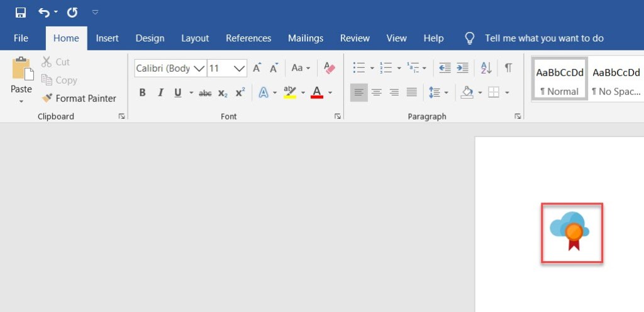Click the Save icon in title bar
This screenshot has height=312, width=644.
(x=20, y=13)
